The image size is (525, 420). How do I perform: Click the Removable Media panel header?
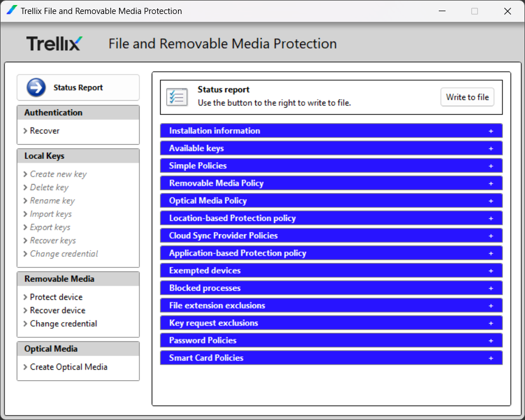click(x=78, y=279)
